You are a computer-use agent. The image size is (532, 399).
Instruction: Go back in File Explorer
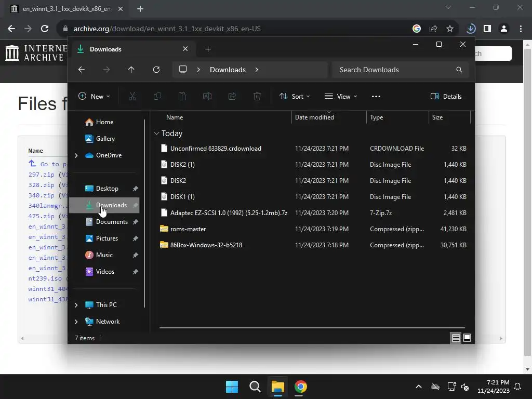pyautogui.click(x=82, y=70)
